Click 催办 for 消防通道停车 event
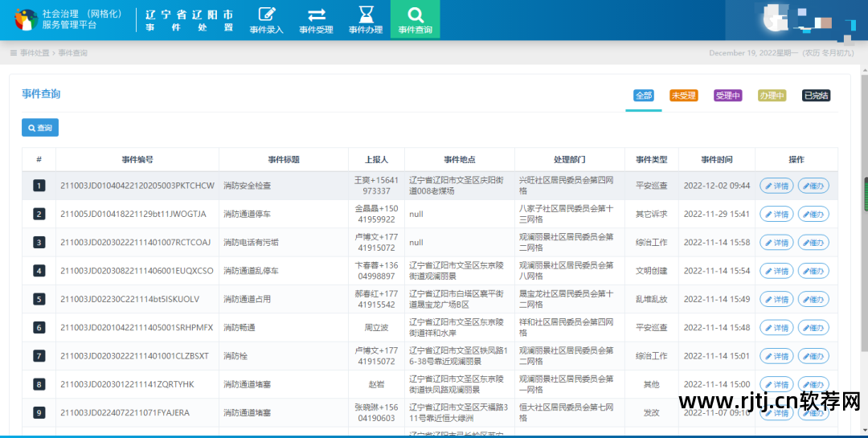The width and height of the screenshot is (868, 438). point(813,215)
